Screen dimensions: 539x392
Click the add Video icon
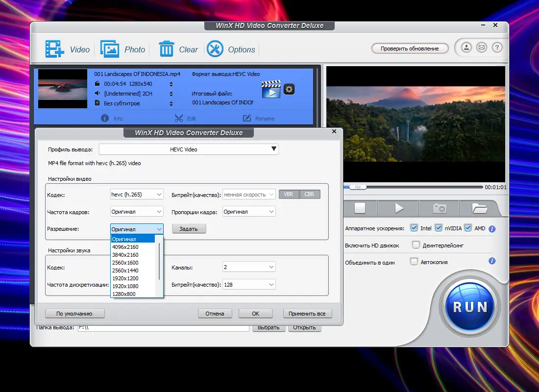point(55,49)
